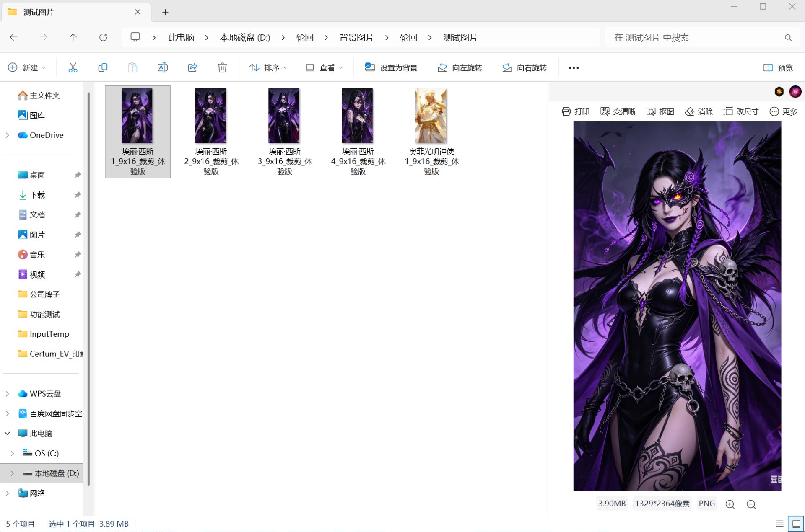Click the Delete trash can icon
Screen dimensions: 805x532
pyautogui.click(x=222, y=67)
